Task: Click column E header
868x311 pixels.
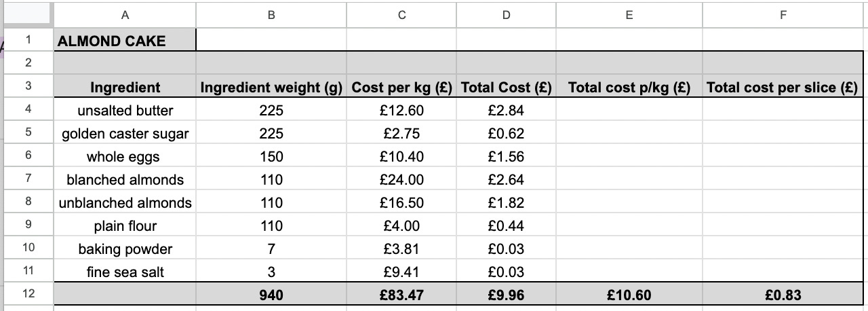Action: pyautogui.click(x=629, y=14)
